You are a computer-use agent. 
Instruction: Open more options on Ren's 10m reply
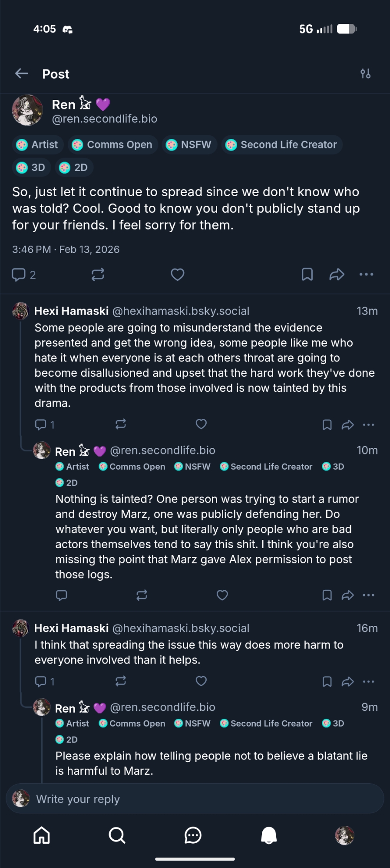368,595
